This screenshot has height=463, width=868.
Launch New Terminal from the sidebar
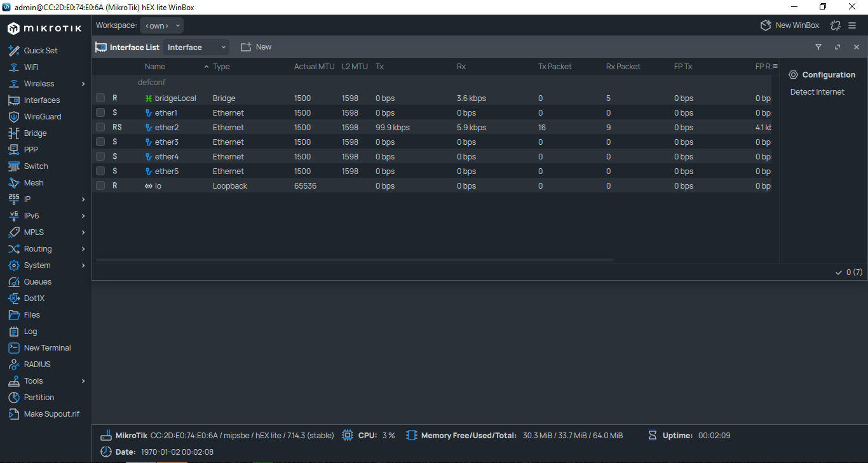click(47, 348)
